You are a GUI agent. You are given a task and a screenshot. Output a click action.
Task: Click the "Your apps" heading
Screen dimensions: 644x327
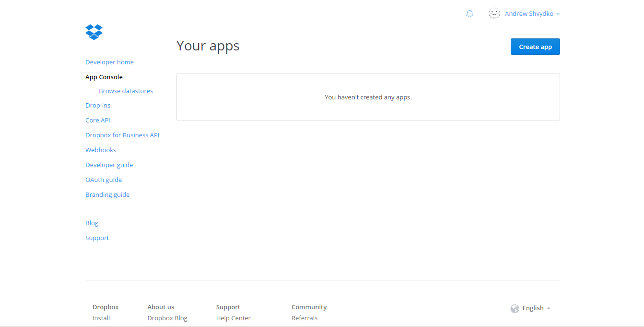point(208,46)
